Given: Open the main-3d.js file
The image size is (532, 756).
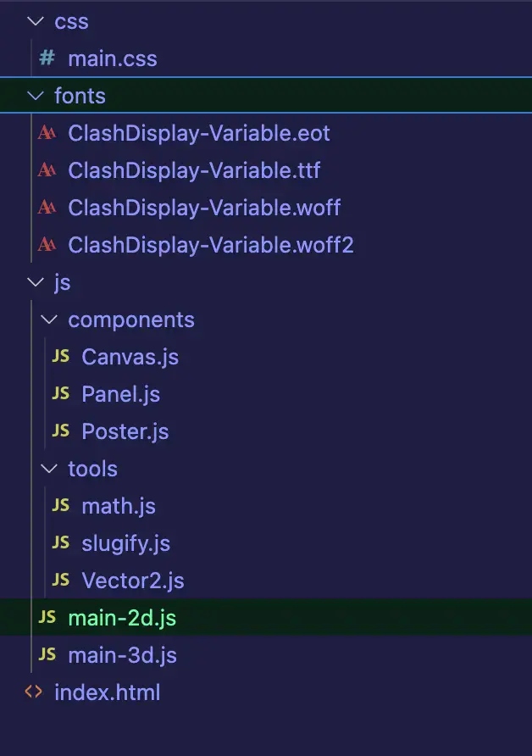Looking at the screenshot, I should [122, 655].
